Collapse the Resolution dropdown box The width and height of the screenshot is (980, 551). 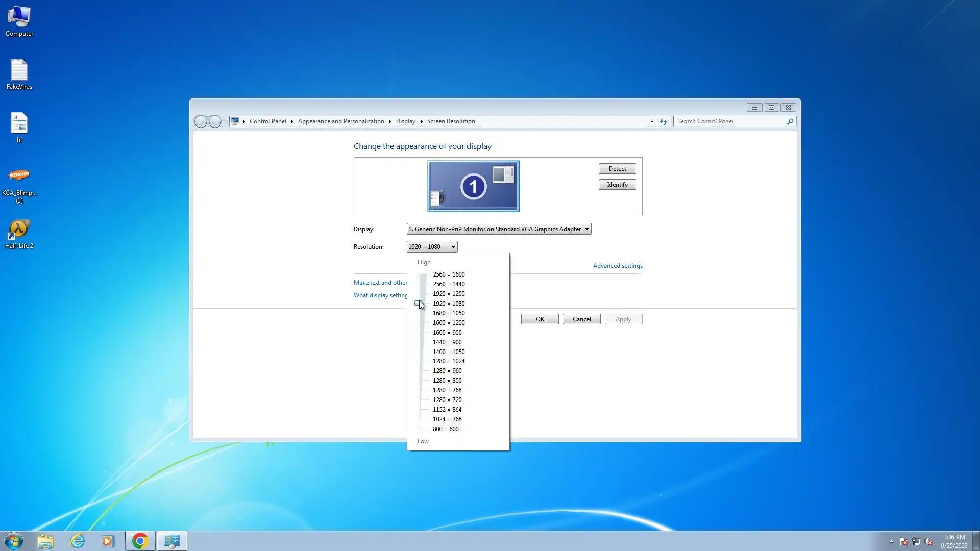(x=432, y=247)
